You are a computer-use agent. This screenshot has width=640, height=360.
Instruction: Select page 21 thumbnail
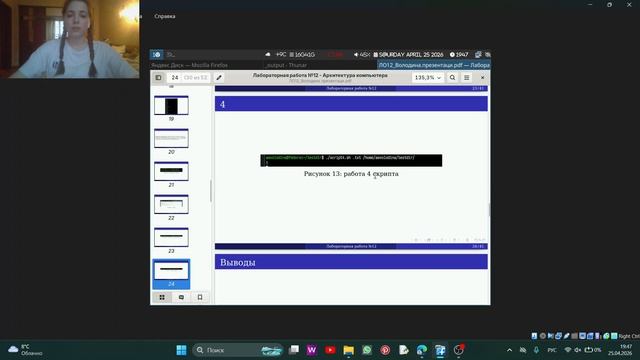click(171, 171)
